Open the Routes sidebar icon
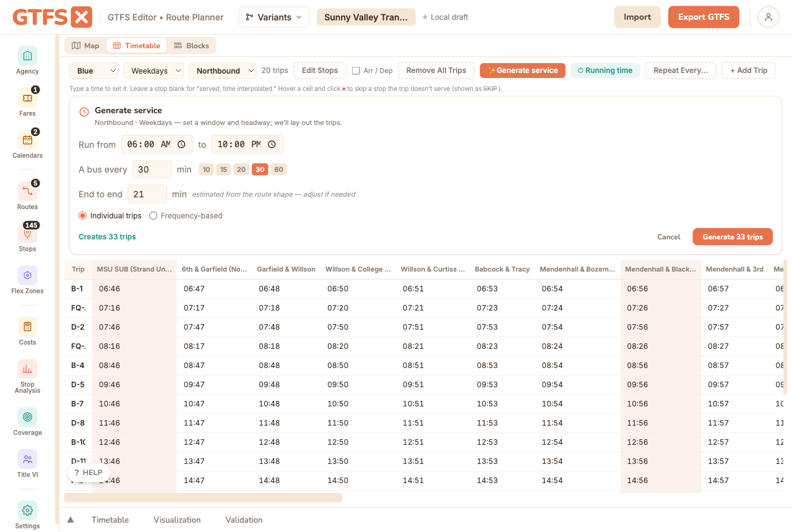 (x=27, y=191)
